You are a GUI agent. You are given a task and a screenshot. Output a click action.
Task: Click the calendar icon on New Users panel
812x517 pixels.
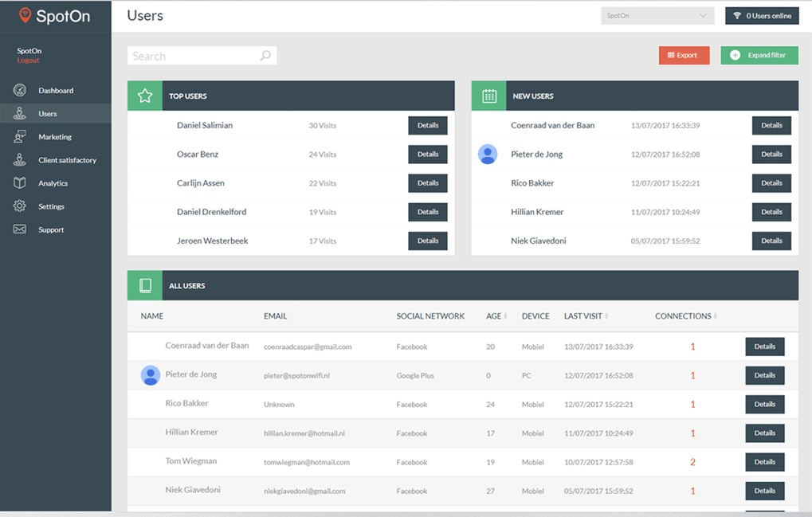pos(488,95)
